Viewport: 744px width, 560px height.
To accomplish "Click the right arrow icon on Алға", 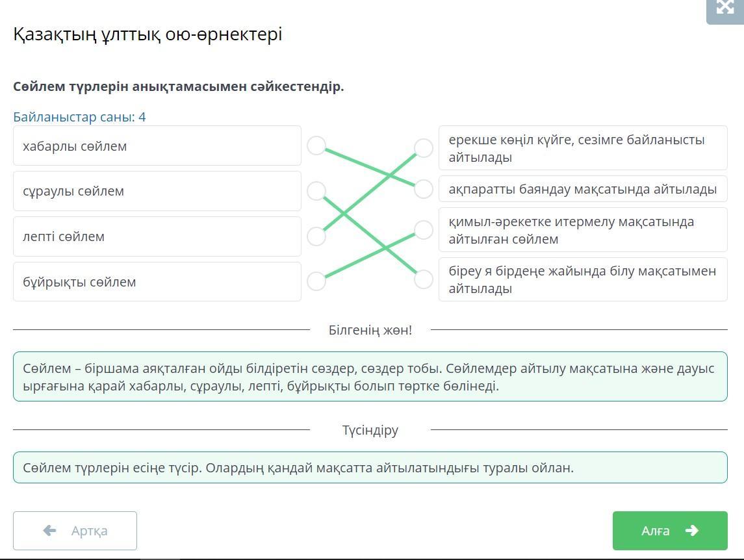I will point(691,531).
